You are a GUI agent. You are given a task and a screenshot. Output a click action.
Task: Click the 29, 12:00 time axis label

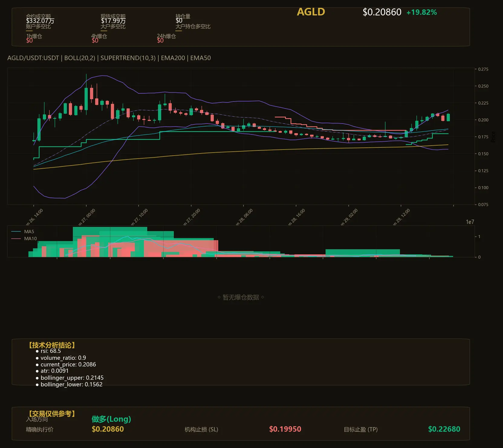(401, 217)
